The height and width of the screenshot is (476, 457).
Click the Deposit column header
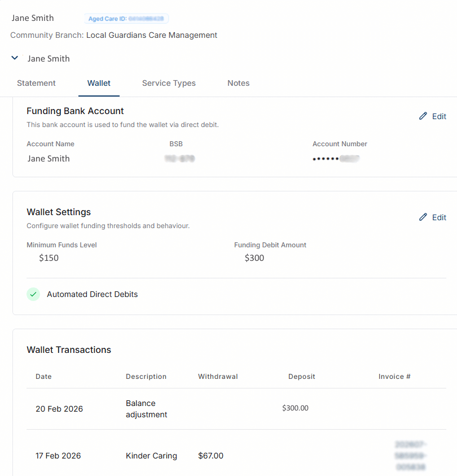pyautogui.click(x=301, y=376)
